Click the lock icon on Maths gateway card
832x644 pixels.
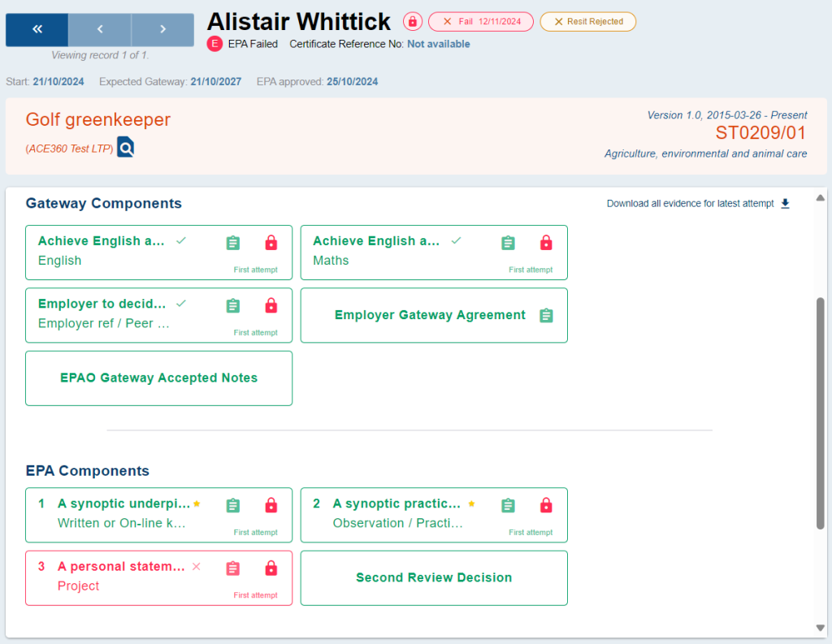tap(546, 243)
